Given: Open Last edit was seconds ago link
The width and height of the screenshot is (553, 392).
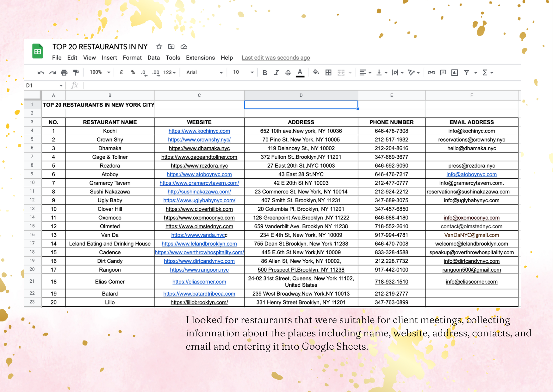Looking at the screenshot, I should tap(276, 58).
